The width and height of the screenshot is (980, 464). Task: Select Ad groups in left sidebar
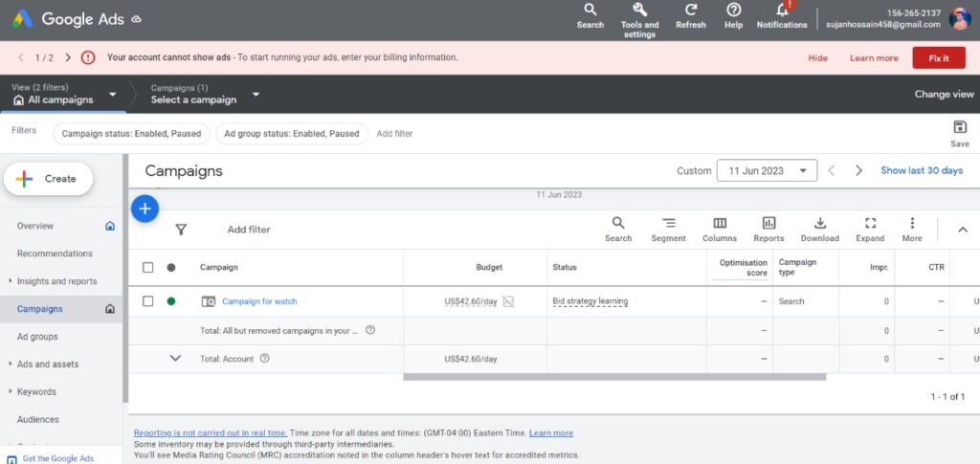(37, 337)
